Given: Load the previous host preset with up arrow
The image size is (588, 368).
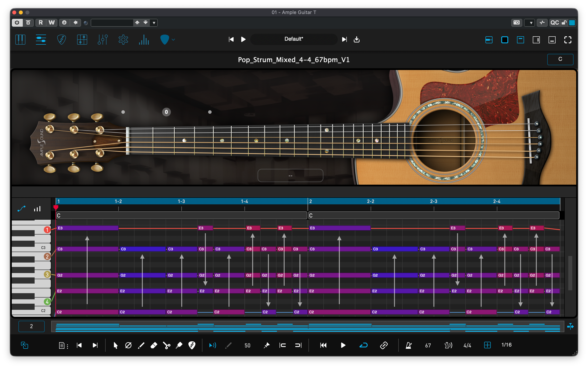Looking at the screenshot, I should [137, 23].
